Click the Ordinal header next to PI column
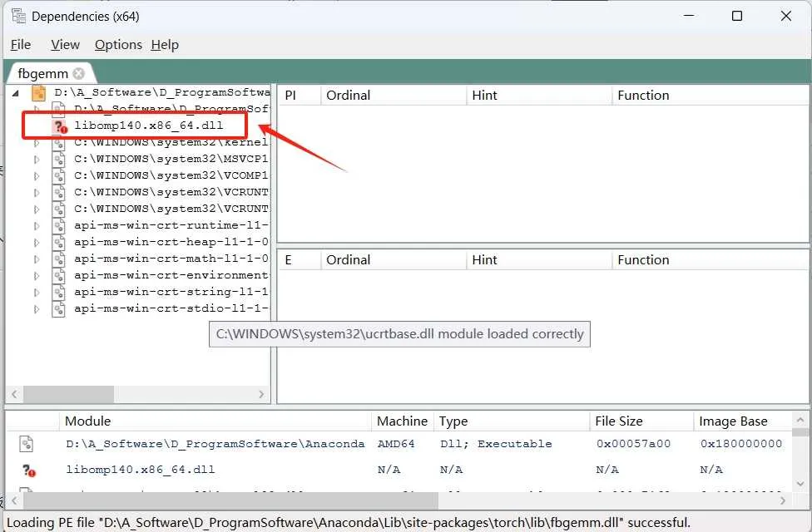812x532 pixels. pyautogui.click(x=394, y=96)
